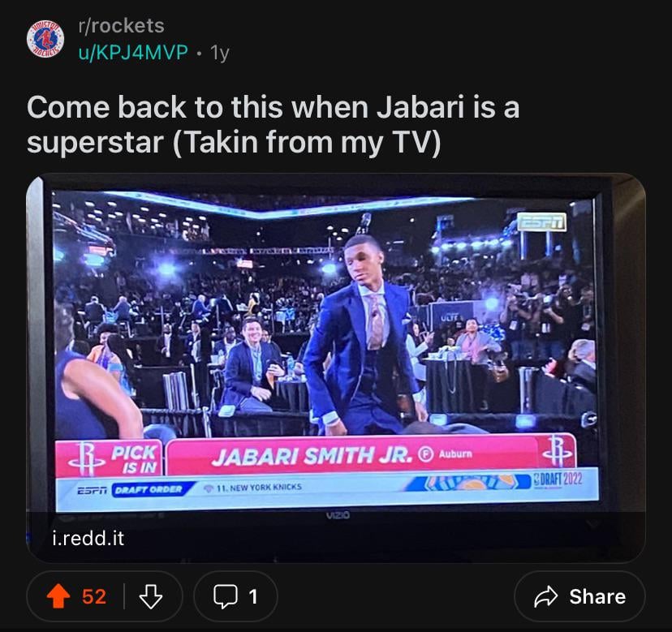Click the "1y" post timestamp
The height and width of the screenshot is (632, 672).
(220, 53)
